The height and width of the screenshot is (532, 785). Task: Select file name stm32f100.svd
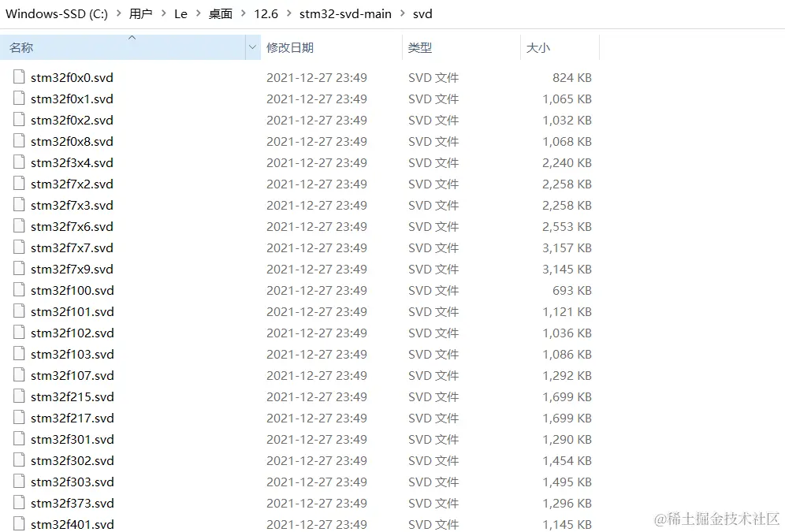[72, 290]
